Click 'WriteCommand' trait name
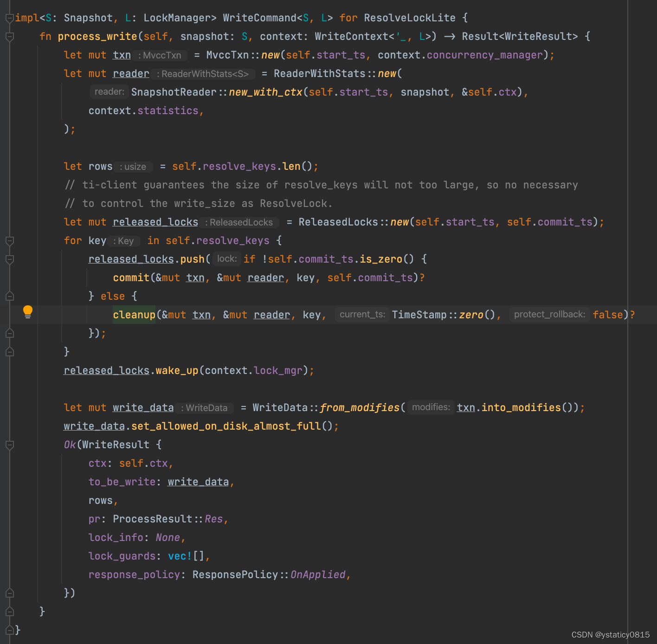The width and height of the screenshot is (657, 644). [260, 18]
